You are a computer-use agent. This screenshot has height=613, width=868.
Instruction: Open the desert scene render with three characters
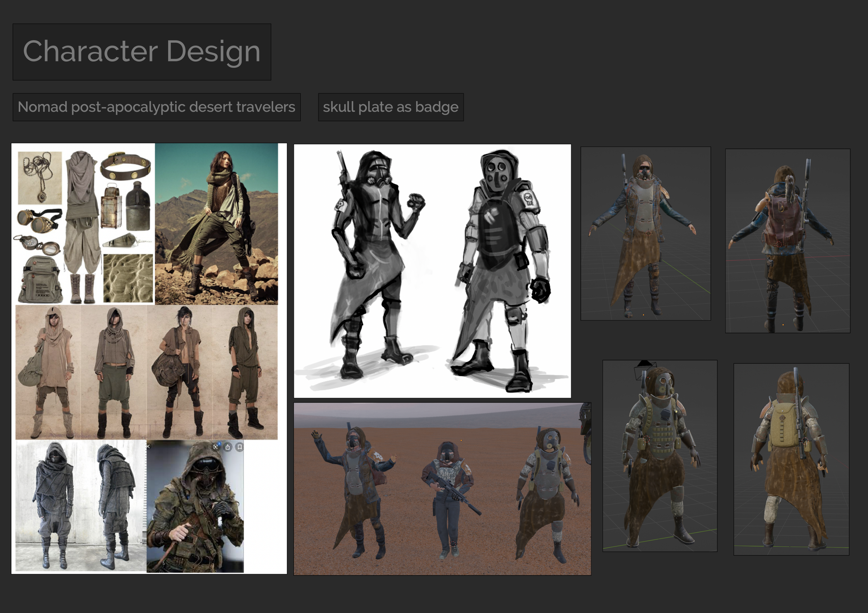pyautogui.click(x=442, y=489)
